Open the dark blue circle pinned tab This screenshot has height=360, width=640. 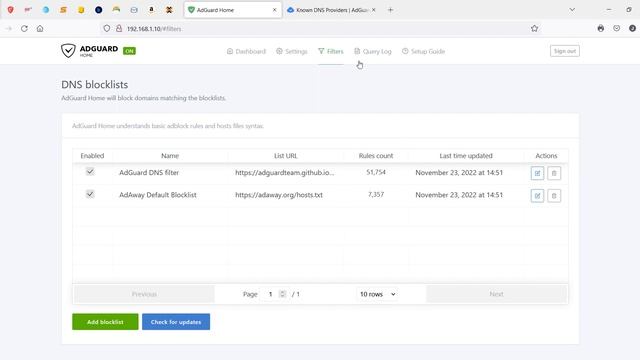[x=98, y=10]
